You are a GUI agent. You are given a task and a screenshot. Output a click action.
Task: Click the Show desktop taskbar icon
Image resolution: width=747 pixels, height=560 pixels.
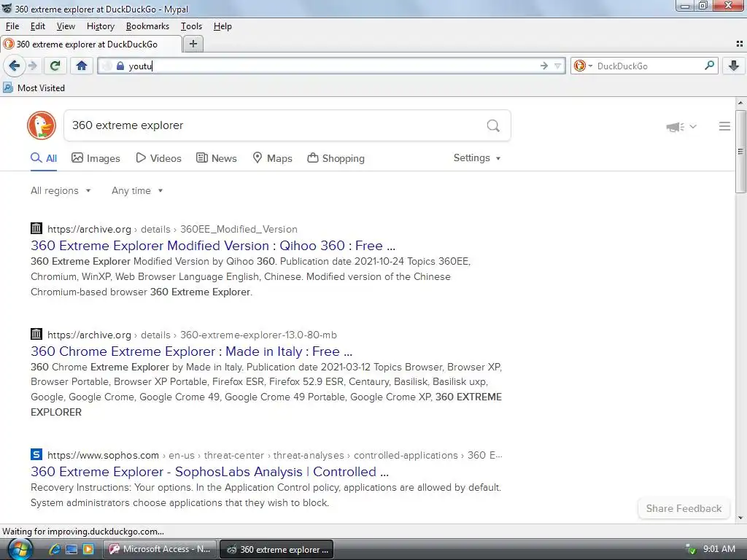tap(71, 549)
